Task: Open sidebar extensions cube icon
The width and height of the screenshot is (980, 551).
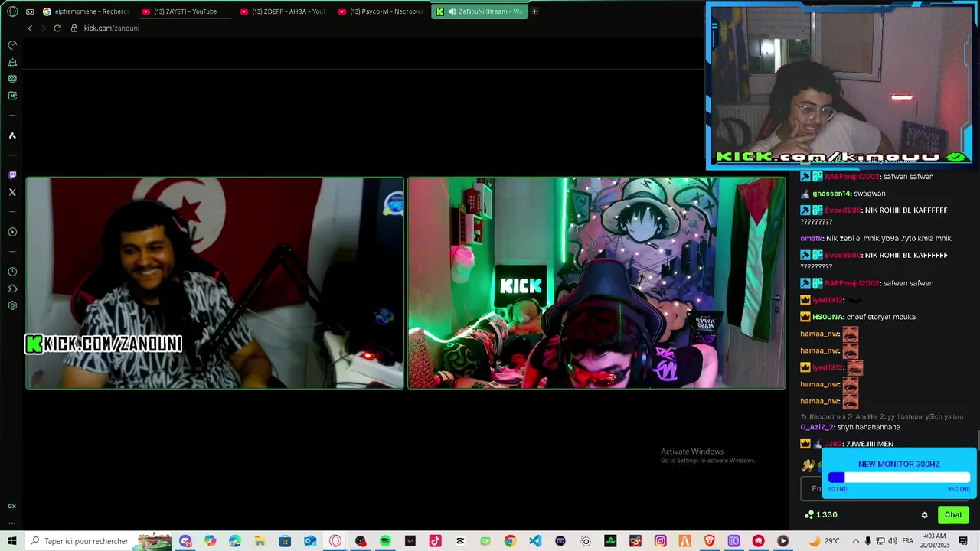Action: pos(12,289)
